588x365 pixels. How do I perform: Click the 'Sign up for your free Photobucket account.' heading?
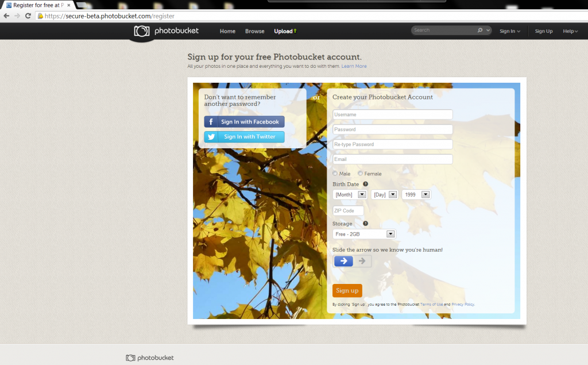click(x=274, y=57)
